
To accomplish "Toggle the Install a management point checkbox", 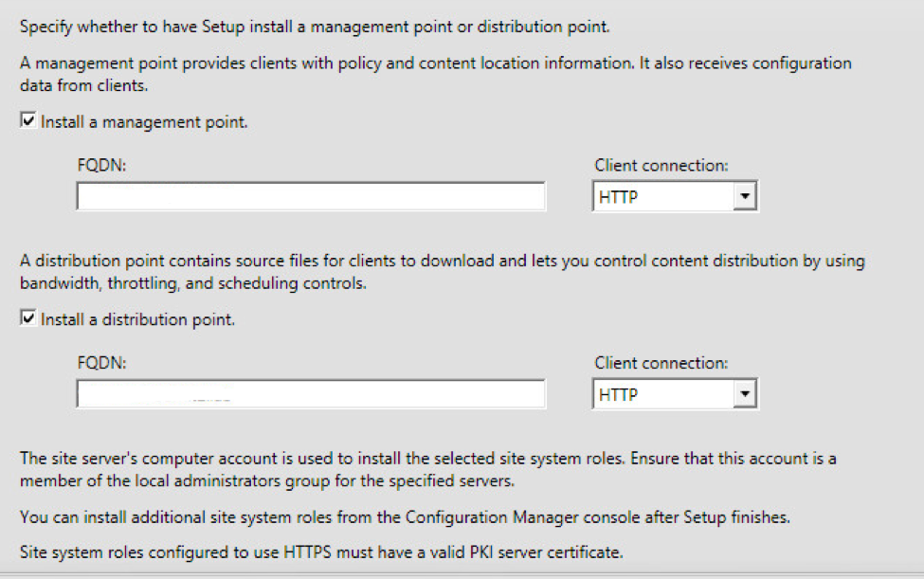I will pos(29,122).
